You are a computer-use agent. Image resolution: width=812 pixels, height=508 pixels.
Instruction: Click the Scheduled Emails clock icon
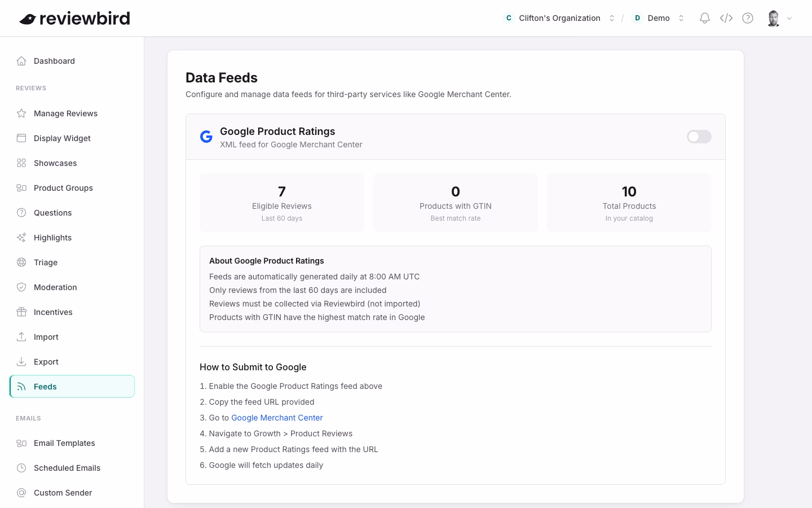click(21, 468)
